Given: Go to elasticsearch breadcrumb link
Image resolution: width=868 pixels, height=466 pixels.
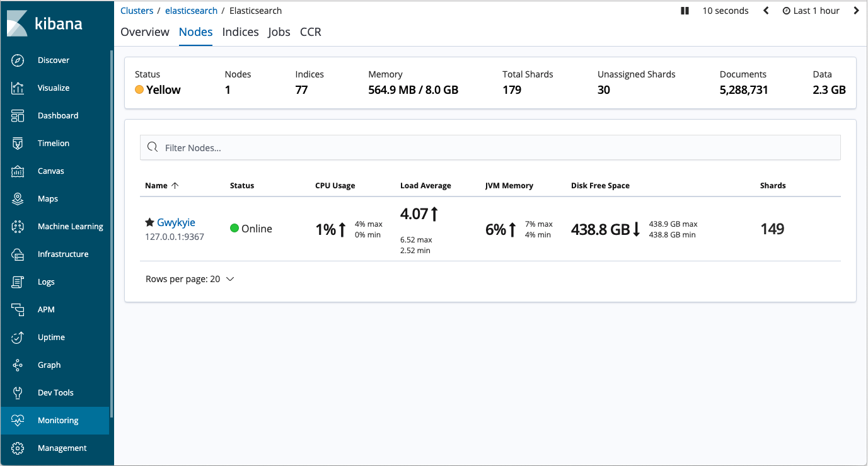Looking at the screenshot, I should (x=192, y=11).
